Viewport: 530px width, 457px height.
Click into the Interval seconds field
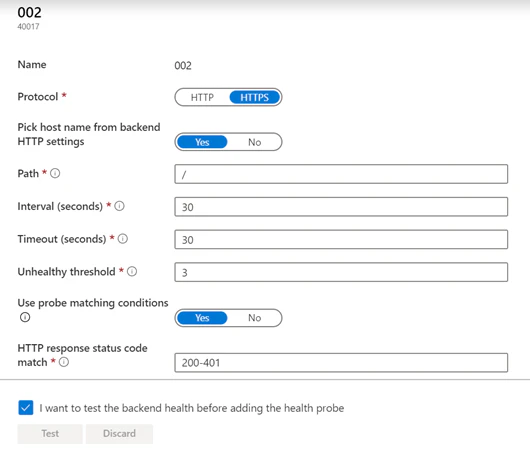tap(341, 207)
